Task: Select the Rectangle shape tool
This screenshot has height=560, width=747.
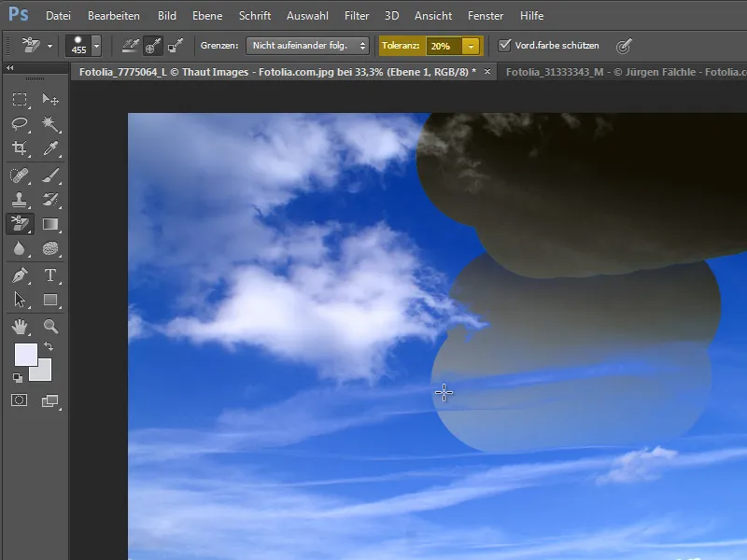Action: (x=50, y=300)
